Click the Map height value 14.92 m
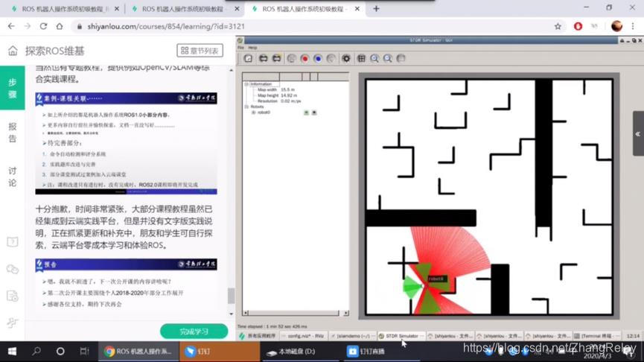Screen dimensions: 644x362 click(x=289, y=95)
